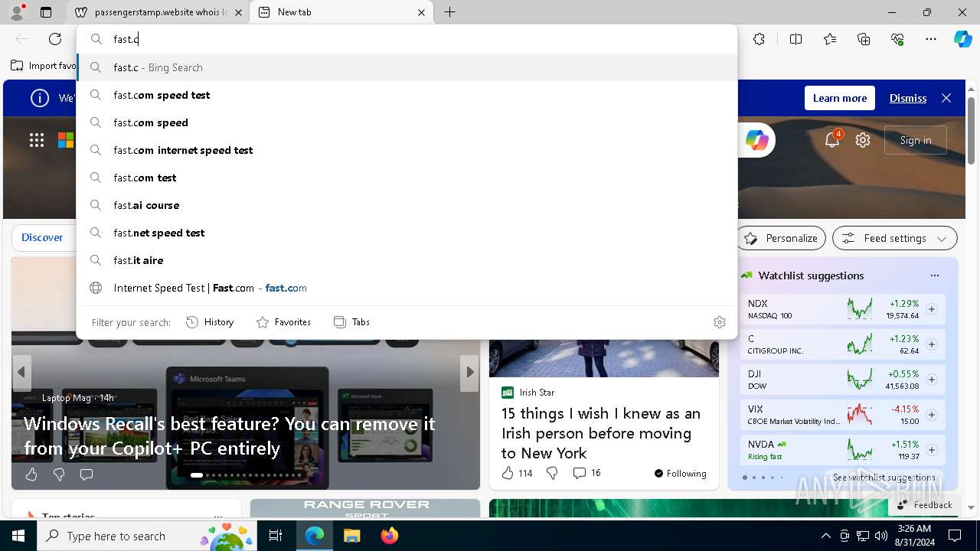Screen dimensions: 980x551
Task: Open the Favorites star toolbar icon
Action: (x=830, y=39)
